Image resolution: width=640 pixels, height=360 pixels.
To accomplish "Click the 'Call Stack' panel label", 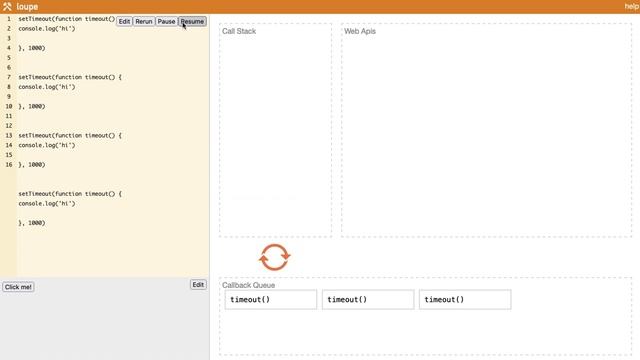I will 239,31.
